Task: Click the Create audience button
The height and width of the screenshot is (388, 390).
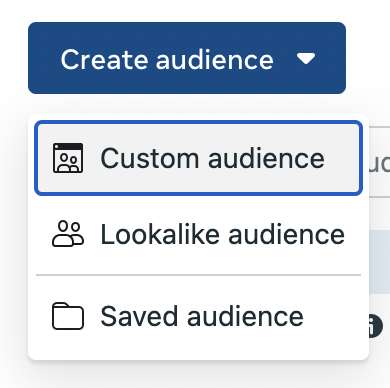Action: [187, 58]
